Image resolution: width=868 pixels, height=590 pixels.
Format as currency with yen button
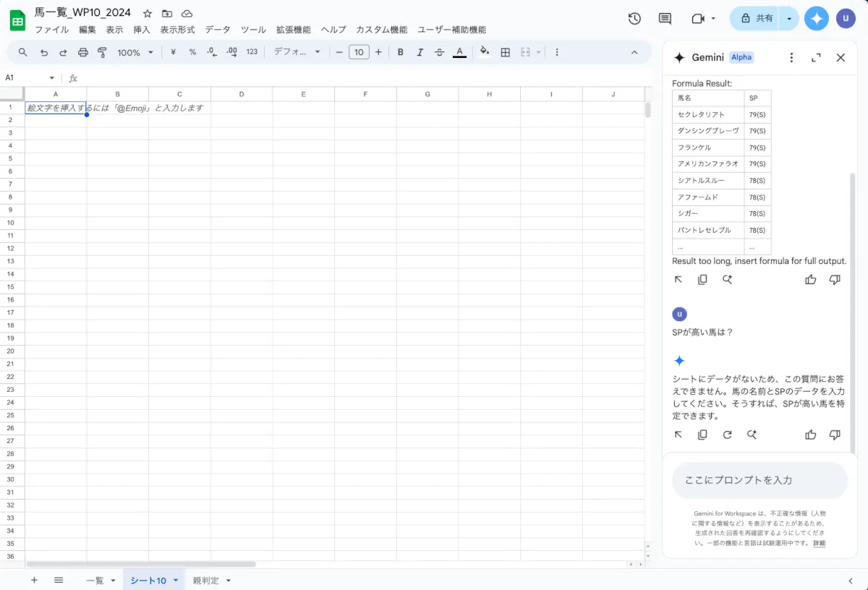(x=173, y=52)
